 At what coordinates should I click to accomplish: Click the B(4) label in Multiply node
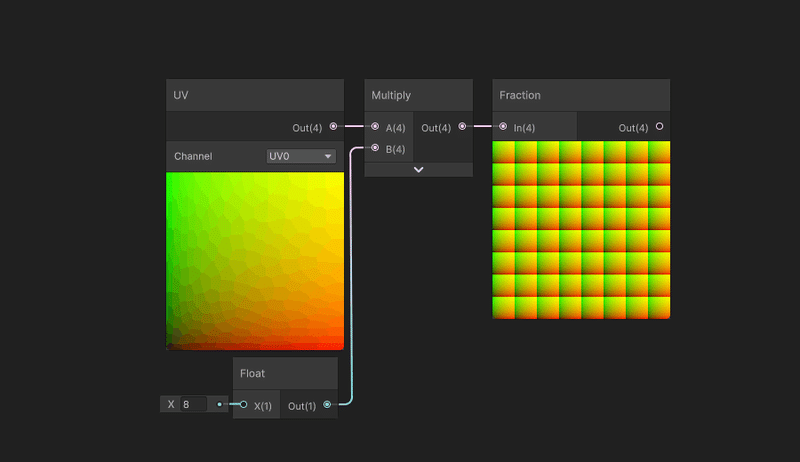click(395, 149)
